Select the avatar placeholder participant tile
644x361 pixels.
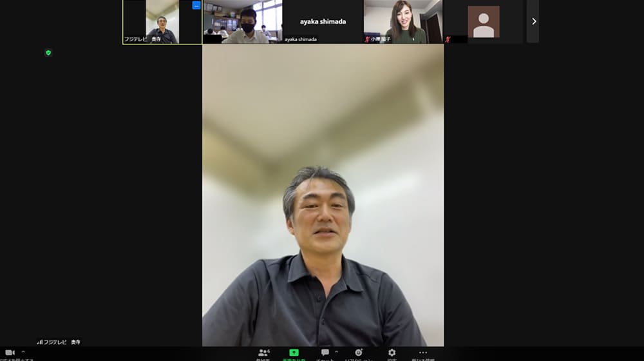(x=484, y=21)
